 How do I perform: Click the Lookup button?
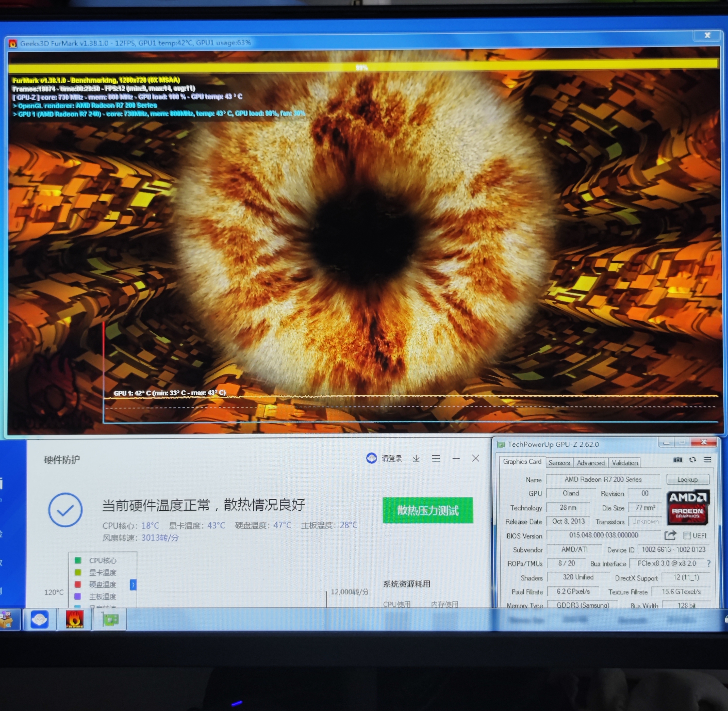click(687, 479)
